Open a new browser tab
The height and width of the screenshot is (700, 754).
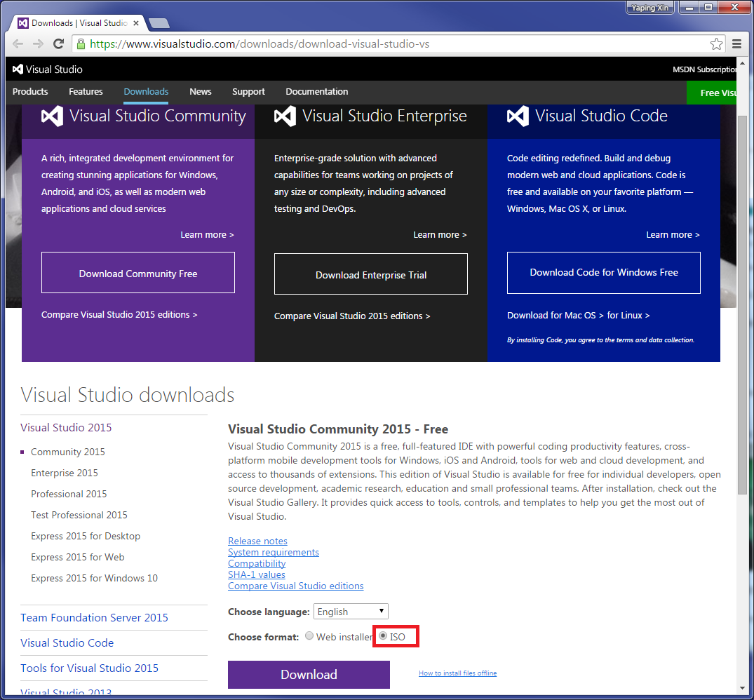pos(159,23)
